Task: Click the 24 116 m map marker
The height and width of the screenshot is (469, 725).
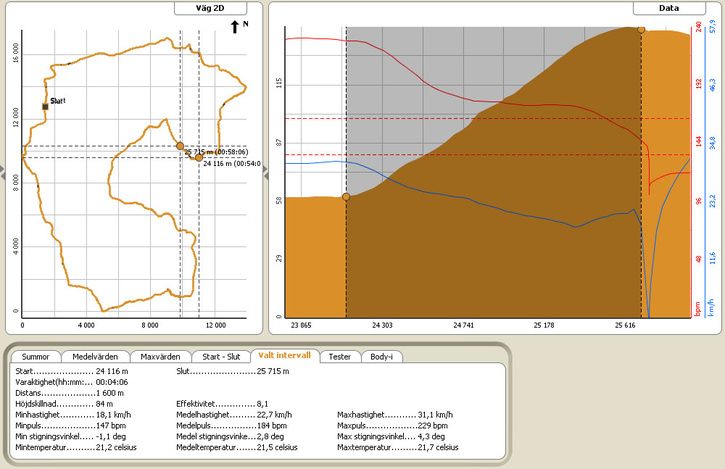Action: tap(199, 158)
